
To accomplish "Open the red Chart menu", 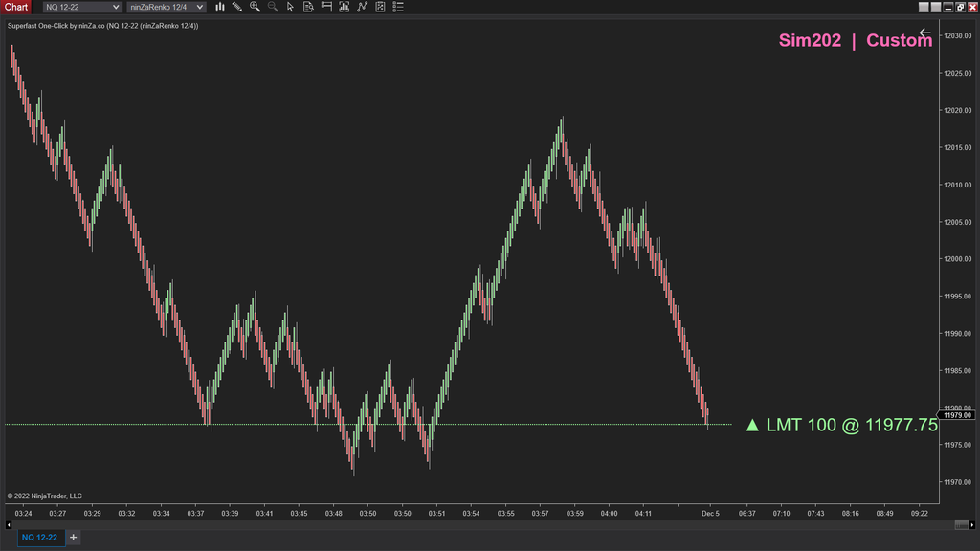I will tap(15, 7).
